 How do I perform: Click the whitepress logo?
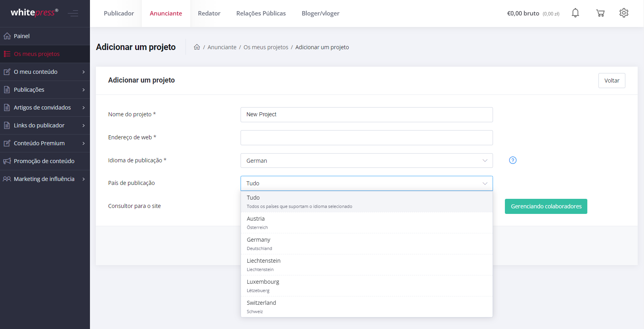[34, 12]
